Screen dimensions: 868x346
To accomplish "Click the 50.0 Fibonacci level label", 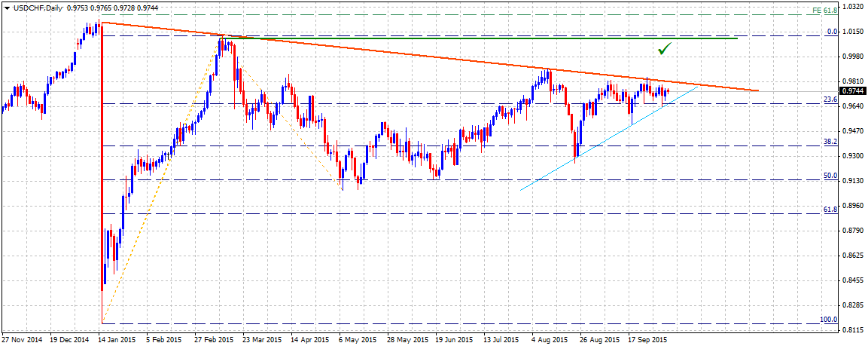I will 830,175.
